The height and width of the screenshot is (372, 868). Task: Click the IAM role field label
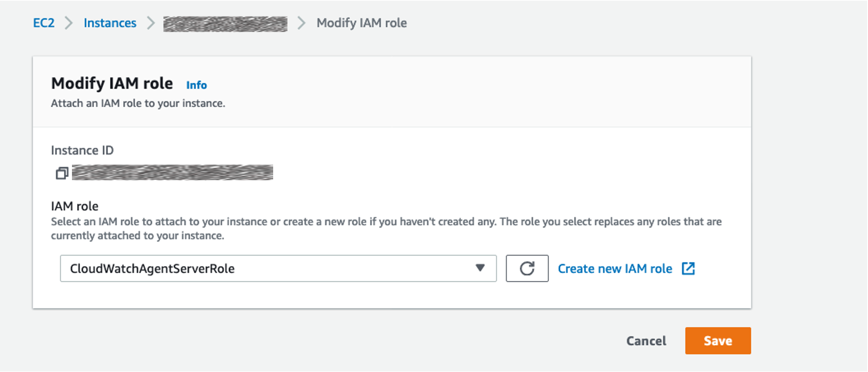coord(75,206)
